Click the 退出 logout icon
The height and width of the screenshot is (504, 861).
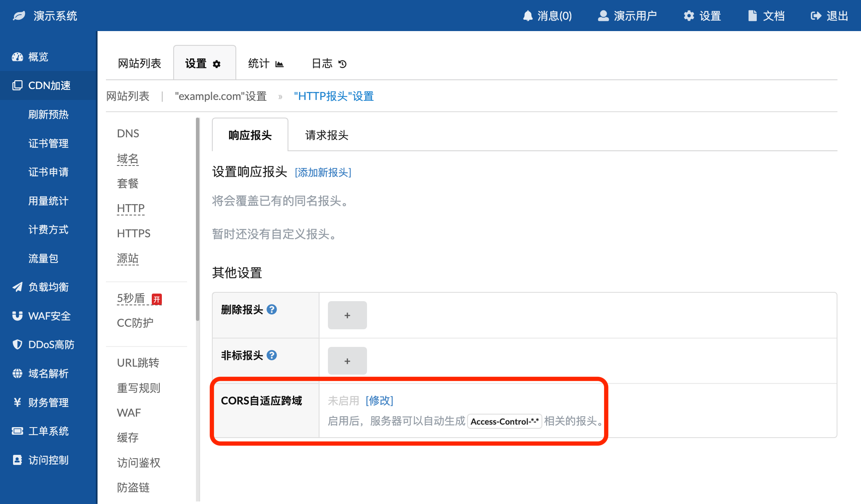[x=816, y=16]
